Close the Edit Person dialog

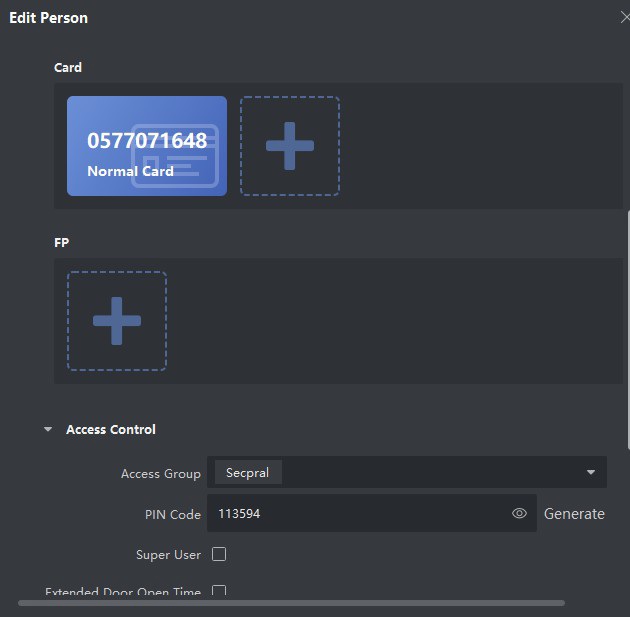pos(624,17)
